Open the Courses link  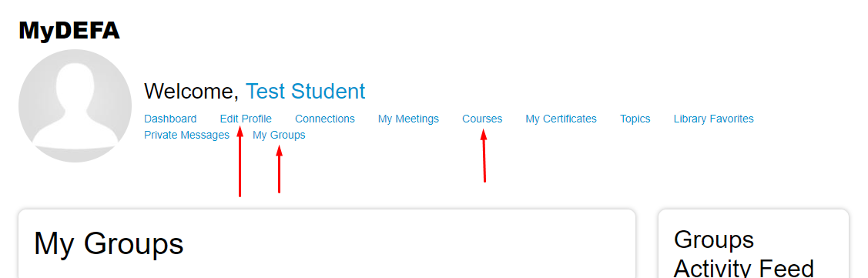point(482,119)
